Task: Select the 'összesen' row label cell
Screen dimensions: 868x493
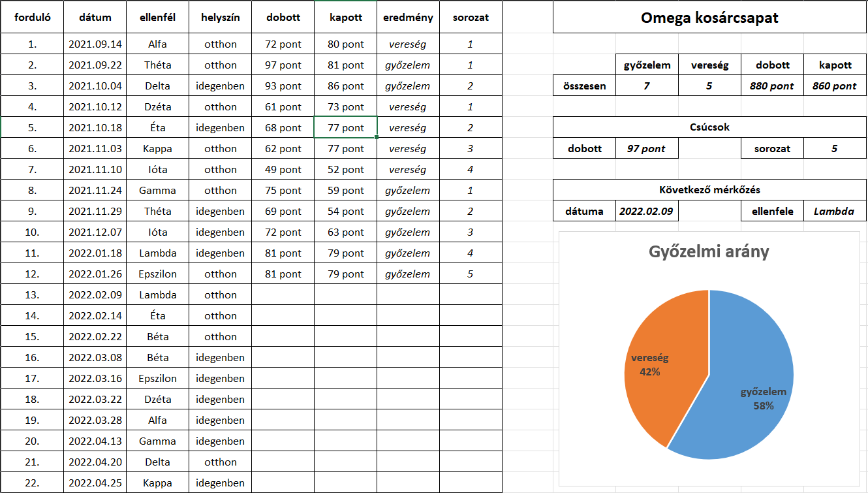Action: pyautogui.click(x=584, y=86)
